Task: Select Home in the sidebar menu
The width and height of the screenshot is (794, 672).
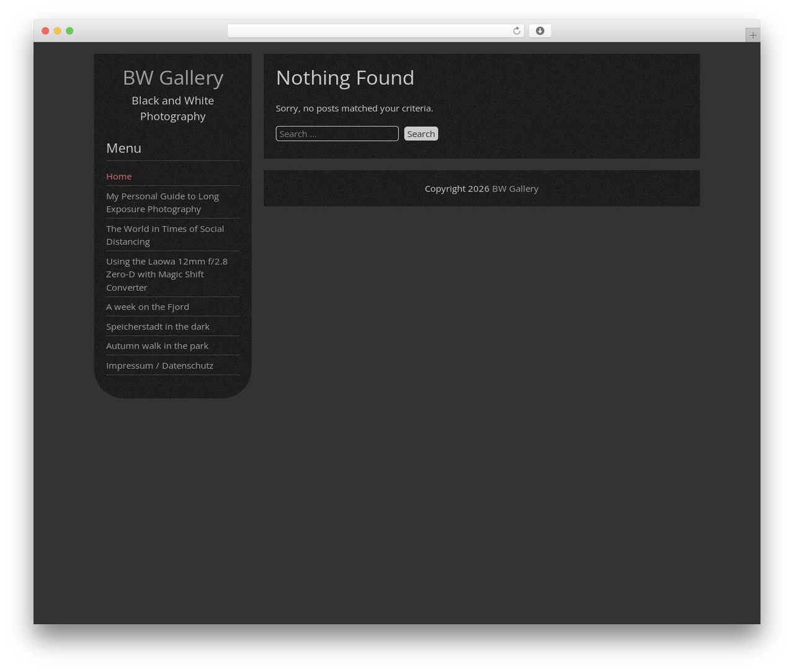Action: (x=119, y=176)
